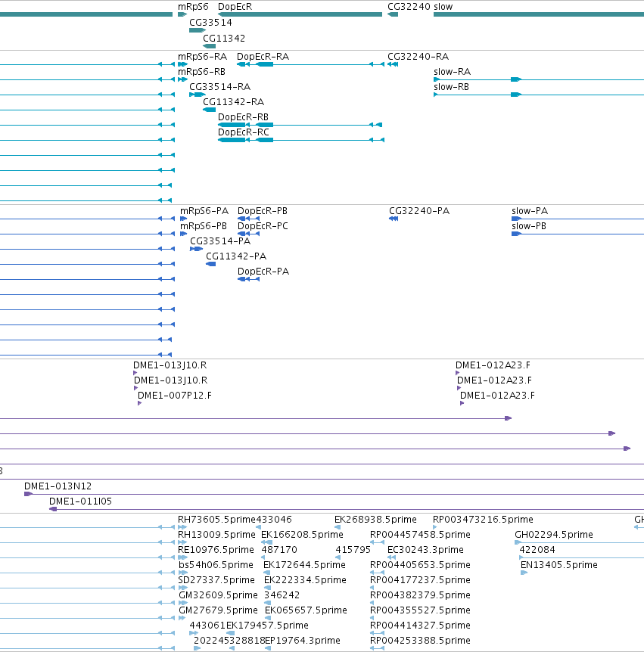Open protein DopEcR-PB

[262, 211]
